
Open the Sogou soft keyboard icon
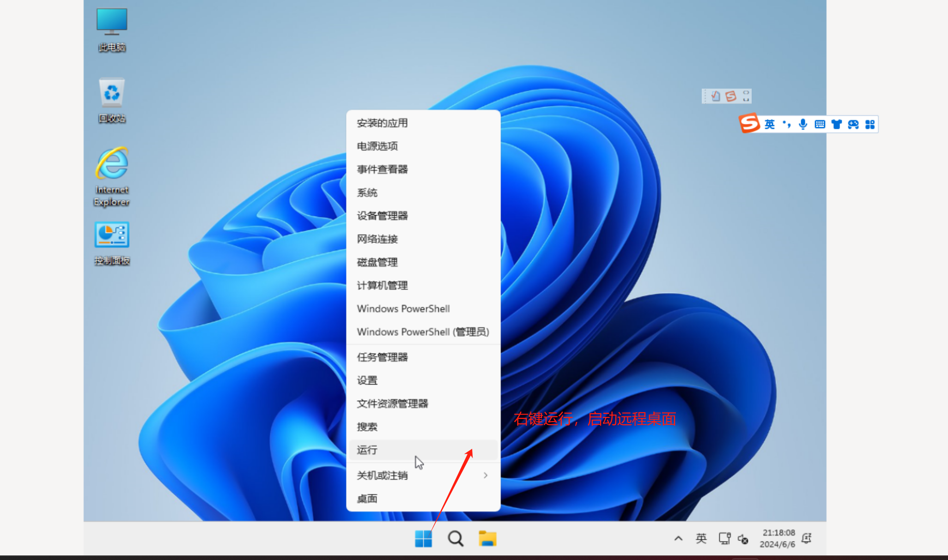[820, 124]
